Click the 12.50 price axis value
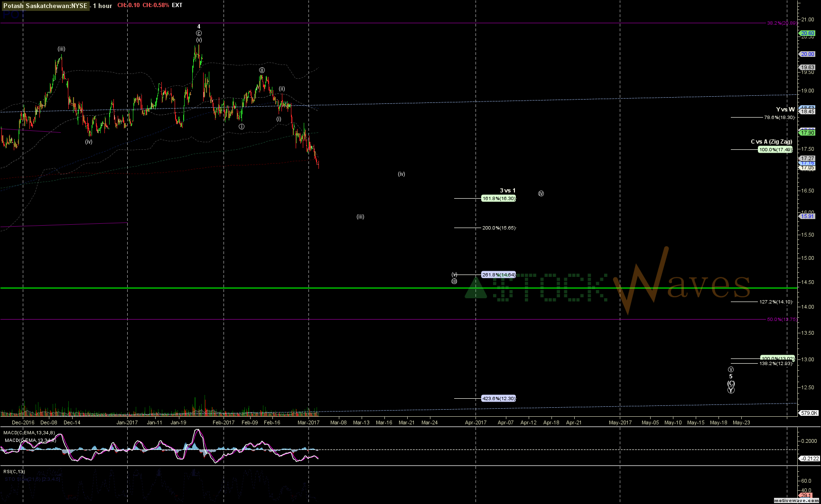Image resolution: width=821 pixels, height=504 pixels. [x=807, y=387]
